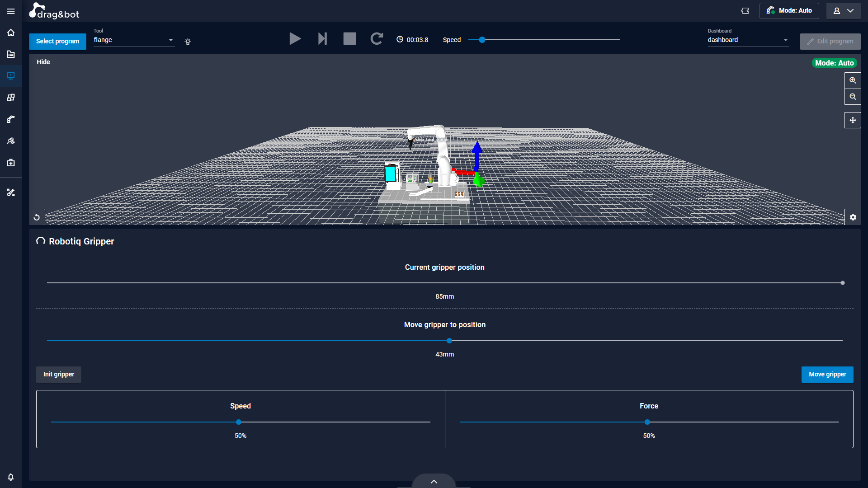Click the gripper Force slider handle

coord(647,422)
